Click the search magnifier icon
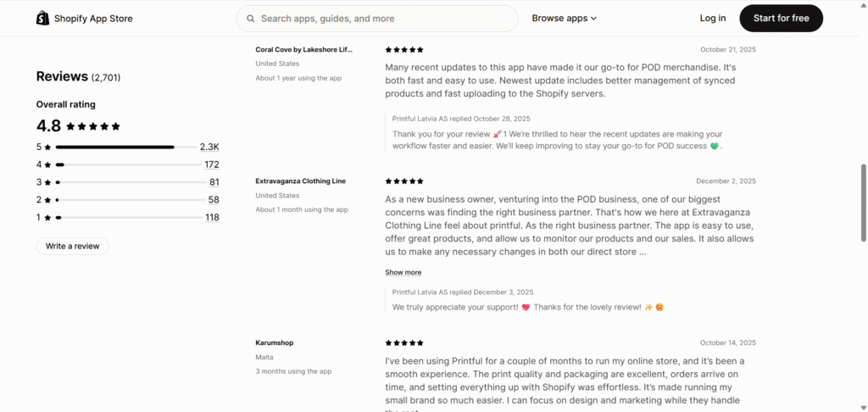868x412 pixels. click(251, 18)
